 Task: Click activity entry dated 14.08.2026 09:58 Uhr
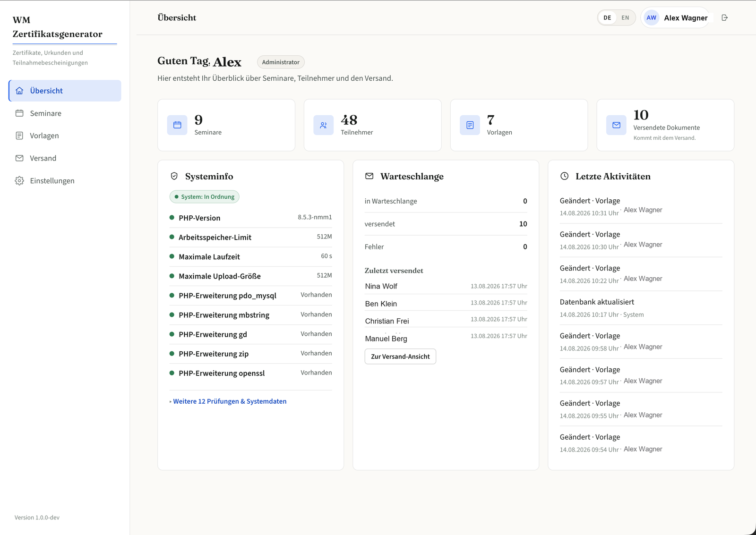pyautogui.click(x=641, y=342)
